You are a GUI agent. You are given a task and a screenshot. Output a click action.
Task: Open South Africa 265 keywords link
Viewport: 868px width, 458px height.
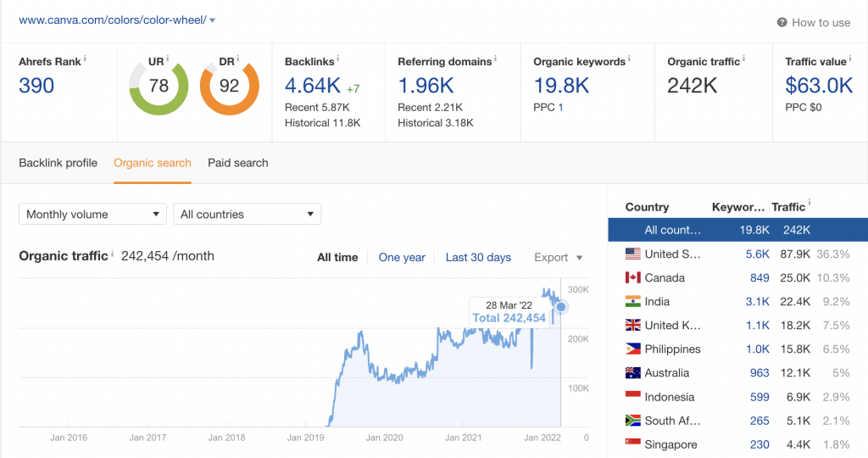[759, 421]
